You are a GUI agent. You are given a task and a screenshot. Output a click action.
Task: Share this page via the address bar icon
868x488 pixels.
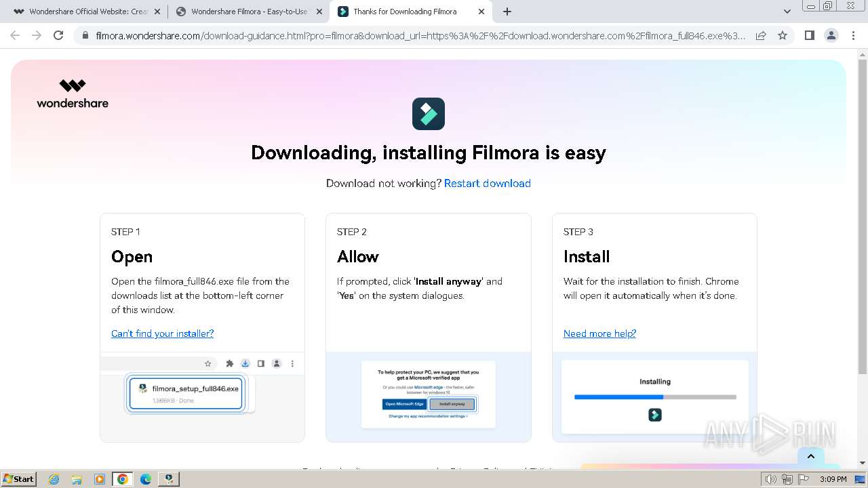pyautogui.click(x=761, y=35)
